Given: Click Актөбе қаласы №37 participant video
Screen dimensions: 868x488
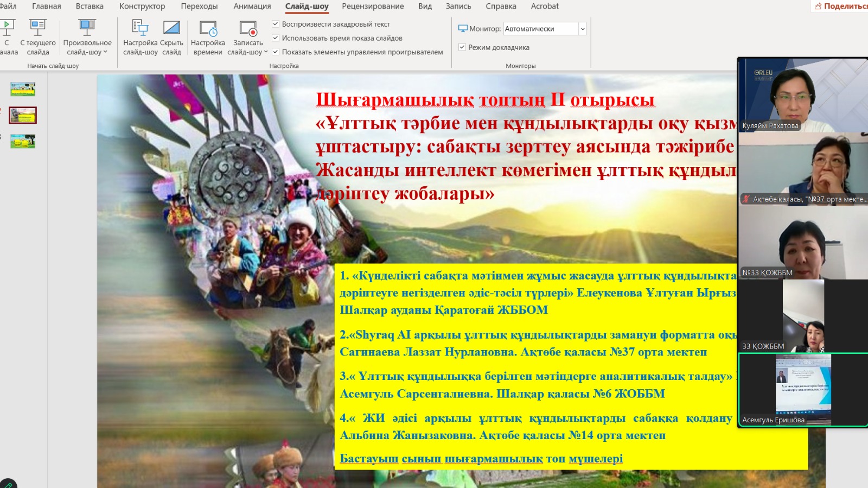Looking at the screenshot, I should [803, 169].
